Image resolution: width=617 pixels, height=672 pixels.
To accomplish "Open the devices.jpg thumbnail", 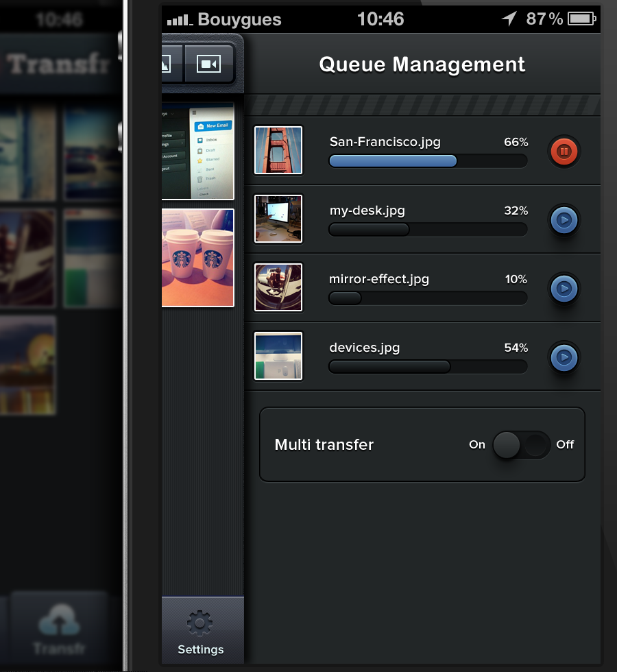I will [x=278, y=356].
